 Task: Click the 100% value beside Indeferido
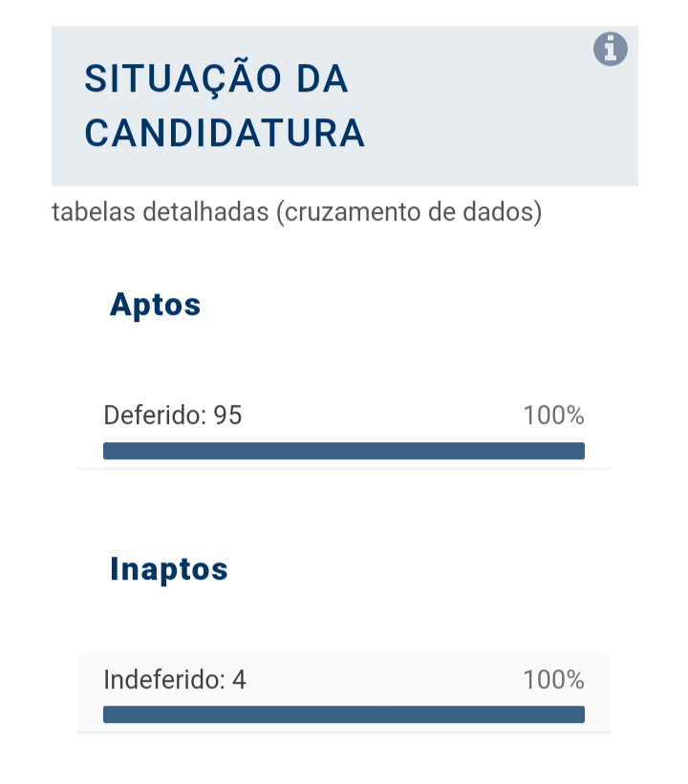[x=553, y=680]
